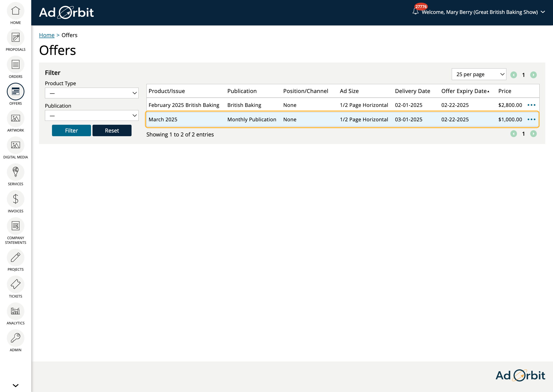Viewport: 553px width, 392px height.
Task: Open the Artwork section icon
Action: coord(15,119)
